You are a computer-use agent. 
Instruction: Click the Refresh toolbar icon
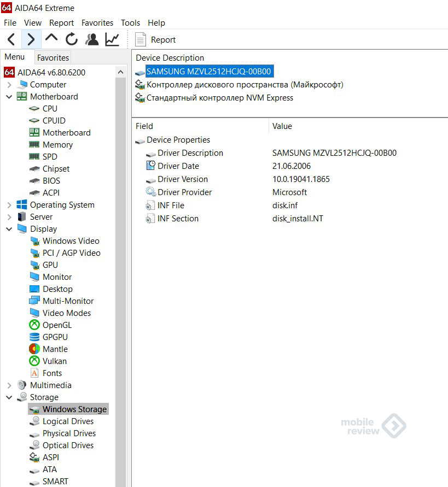coord(72,39)
